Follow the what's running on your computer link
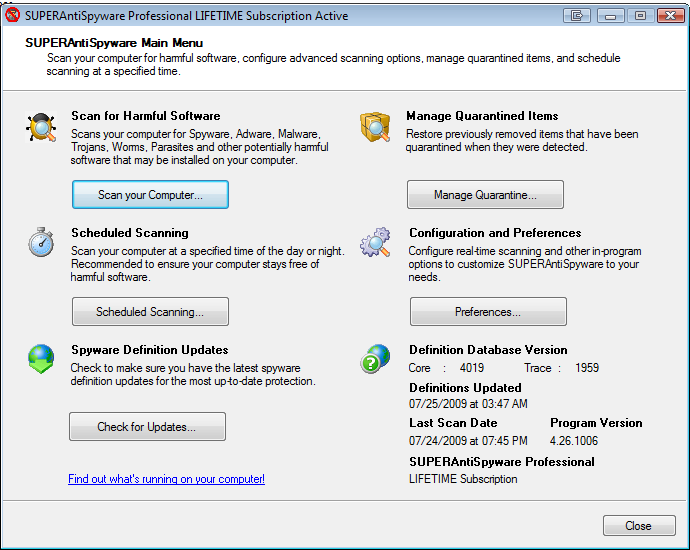The height and width of the screenshot is (550, 690). (x=166, y=479)
